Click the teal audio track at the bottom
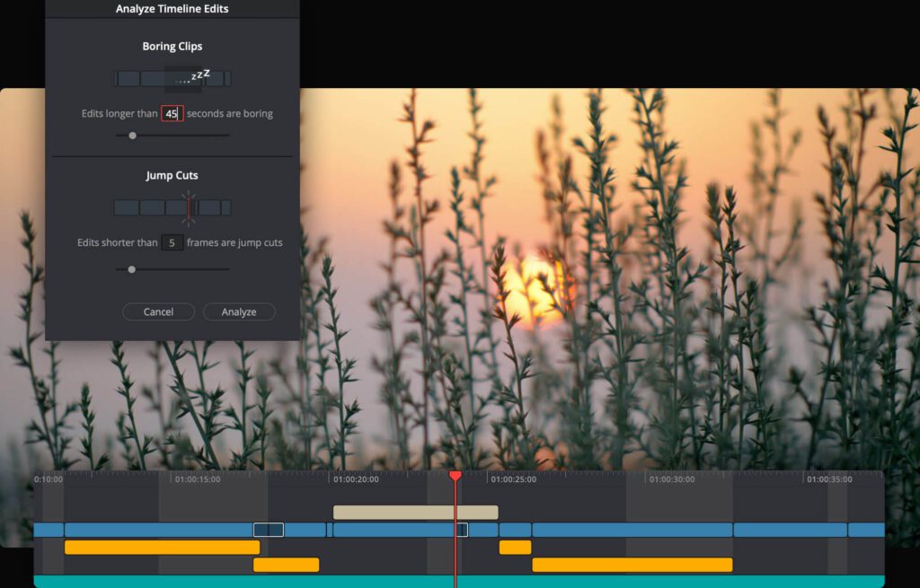The width and height of the screenshot is (920, 588). (458, 582)
